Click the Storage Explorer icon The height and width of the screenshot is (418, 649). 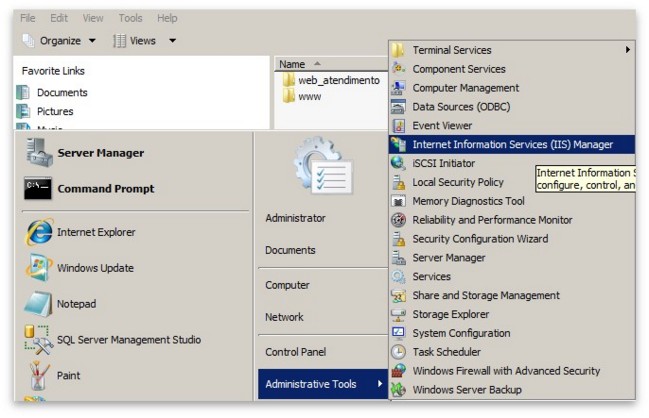(398, 315)
